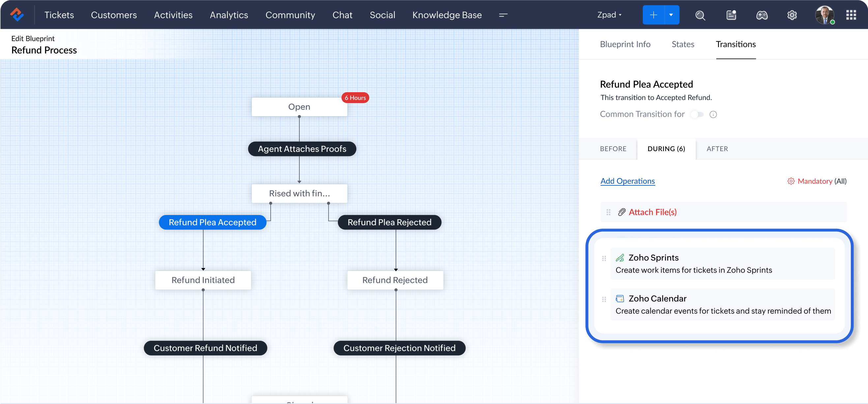Click the Attach File(s) paperclip icon

tap(621, 212)
